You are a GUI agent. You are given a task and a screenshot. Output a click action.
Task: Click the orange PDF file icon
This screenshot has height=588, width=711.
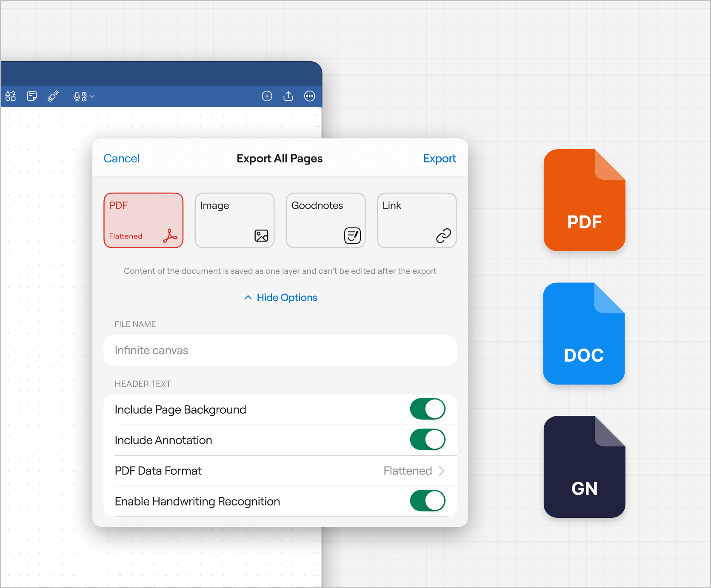coord(585,200)
